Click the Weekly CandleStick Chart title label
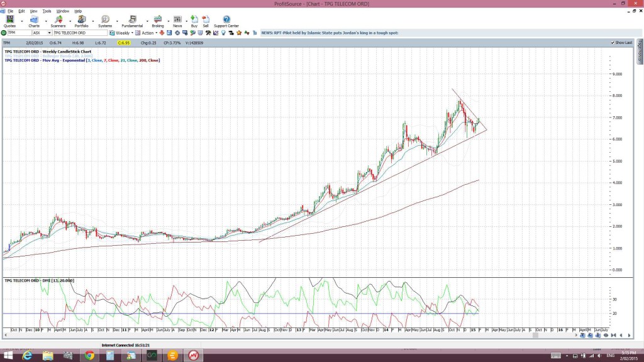This screenshot has width=644, height=362. point(48,52)
